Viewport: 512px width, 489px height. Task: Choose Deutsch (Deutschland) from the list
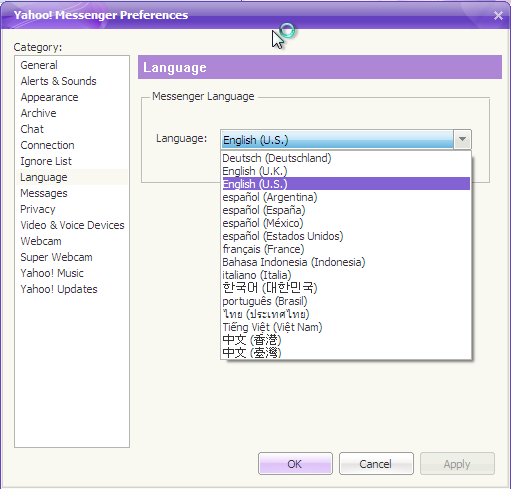click(346, 158)
